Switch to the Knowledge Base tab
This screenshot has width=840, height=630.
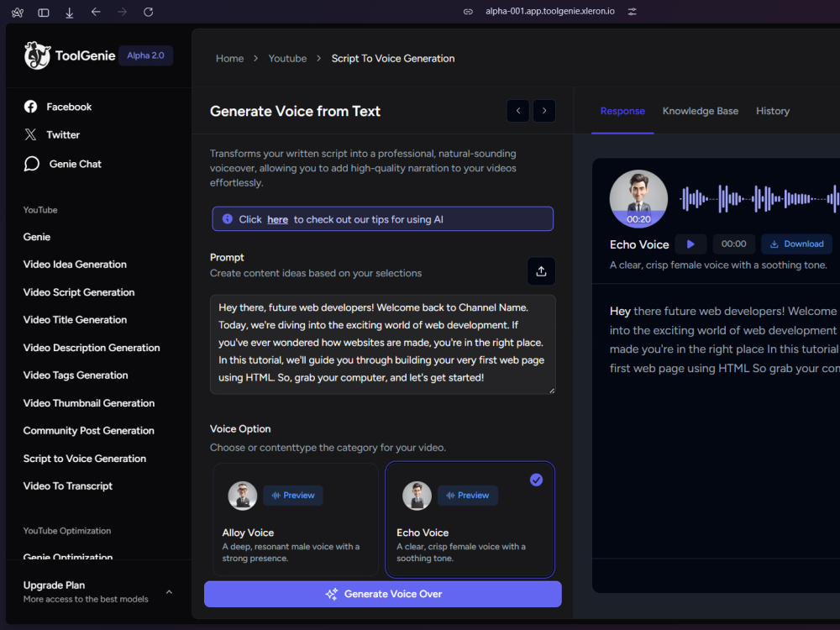701,111
